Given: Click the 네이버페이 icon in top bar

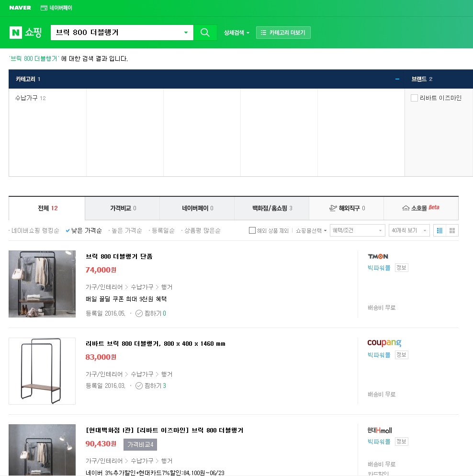Looking at the screenshot, I should (x=44, y=8).
